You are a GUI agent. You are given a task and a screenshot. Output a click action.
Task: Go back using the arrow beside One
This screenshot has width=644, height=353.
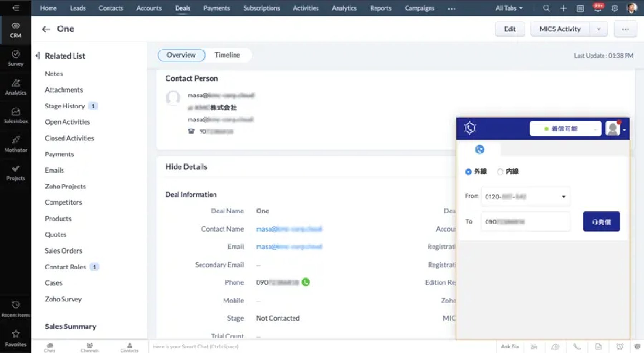click(x=46, y=29)
